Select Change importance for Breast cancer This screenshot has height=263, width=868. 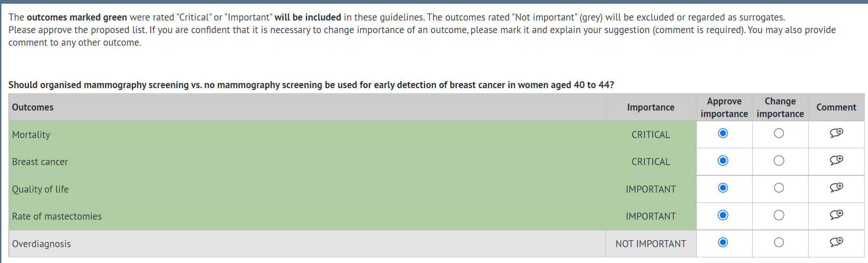tap(779, 161)
